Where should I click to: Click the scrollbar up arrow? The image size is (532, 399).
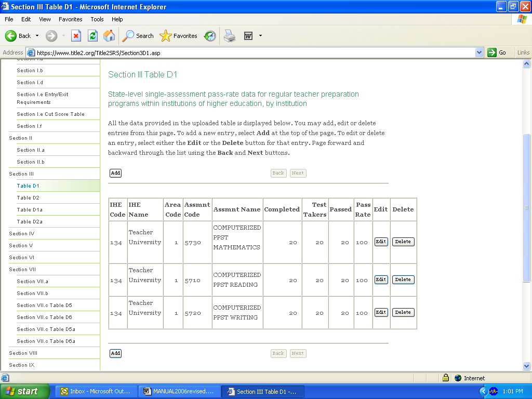(x=526, y=64)
